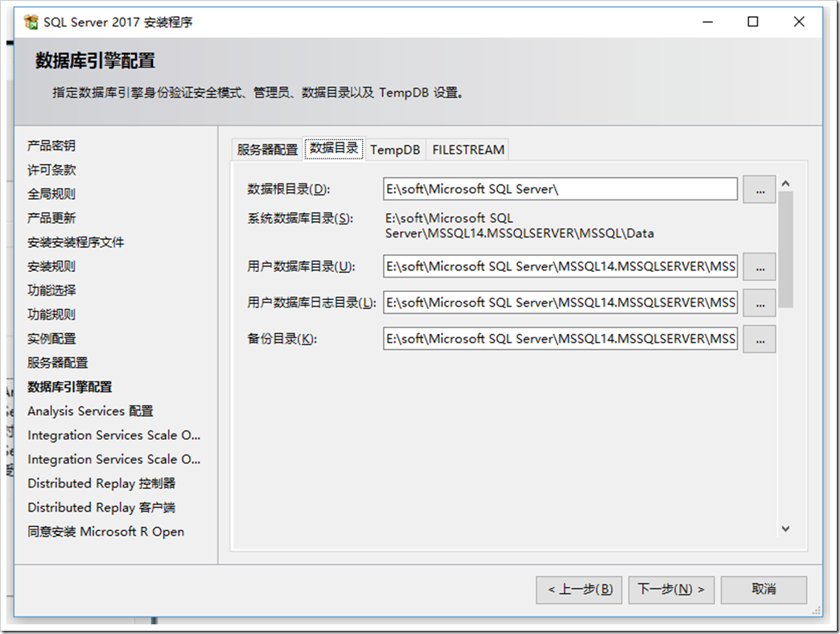Click the scroll down arrow of data panel

click(785, 529)
